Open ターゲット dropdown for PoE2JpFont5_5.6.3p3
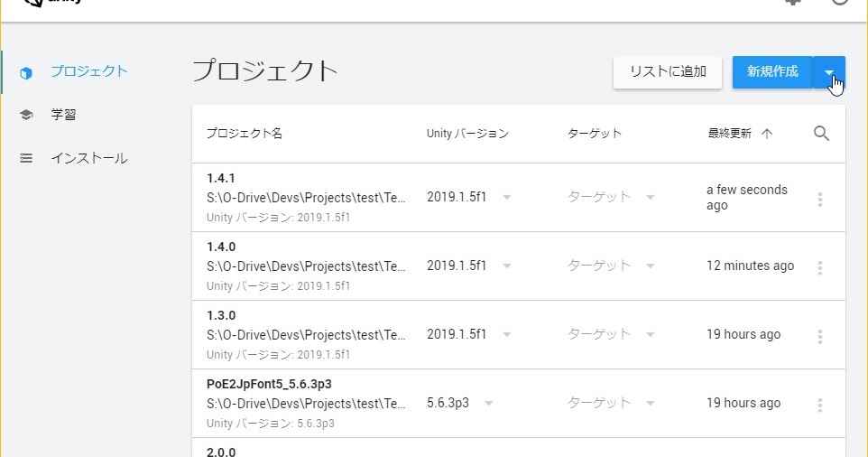The height and width of the screenshot is (457, 868). (x=611, y=404)
